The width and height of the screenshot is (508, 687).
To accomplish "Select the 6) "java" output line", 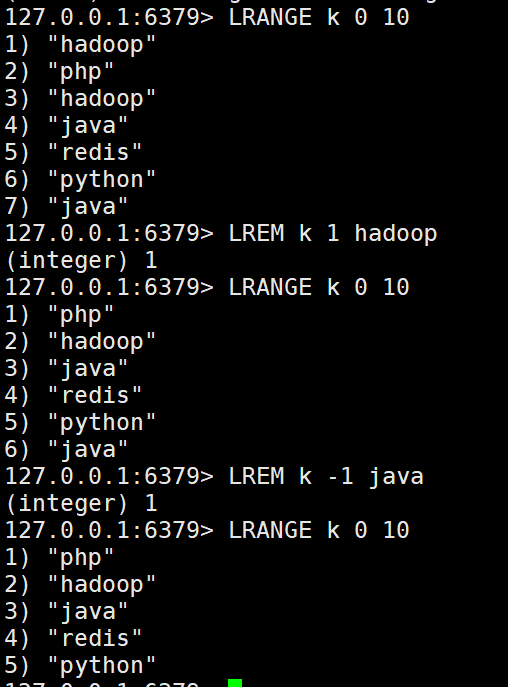I will click(x=66, y=449).
